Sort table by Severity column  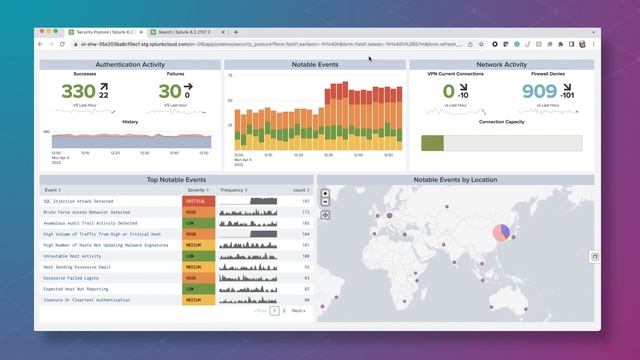click(x=198, y=190)
